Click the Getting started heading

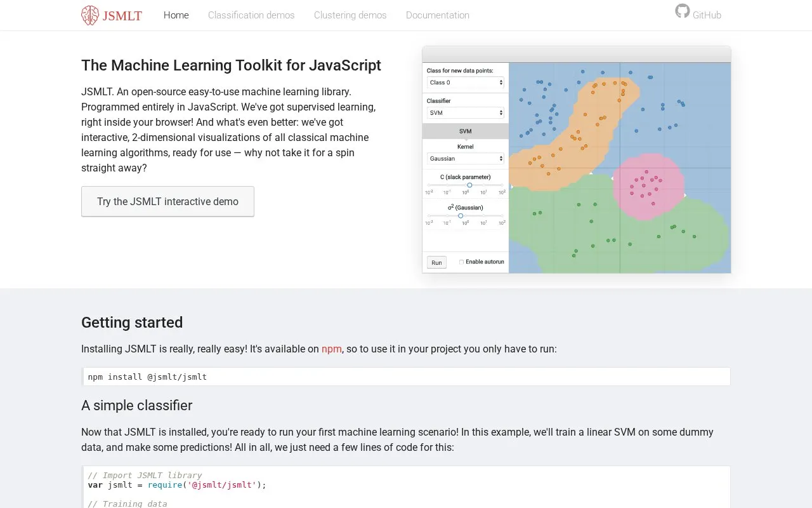132,323
